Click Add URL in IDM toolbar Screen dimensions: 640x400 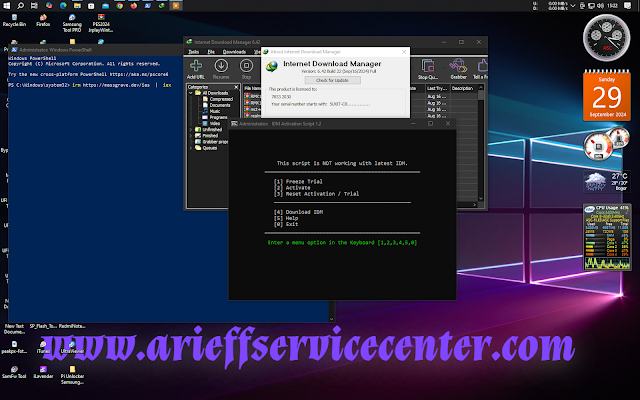pyautogui.click(x=196, y=69)
